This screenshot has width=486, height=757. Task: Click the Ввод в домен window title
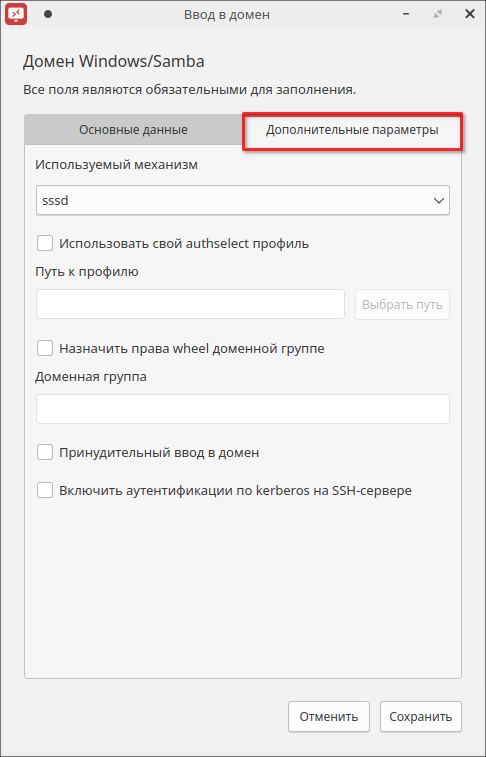coord(227,14)
